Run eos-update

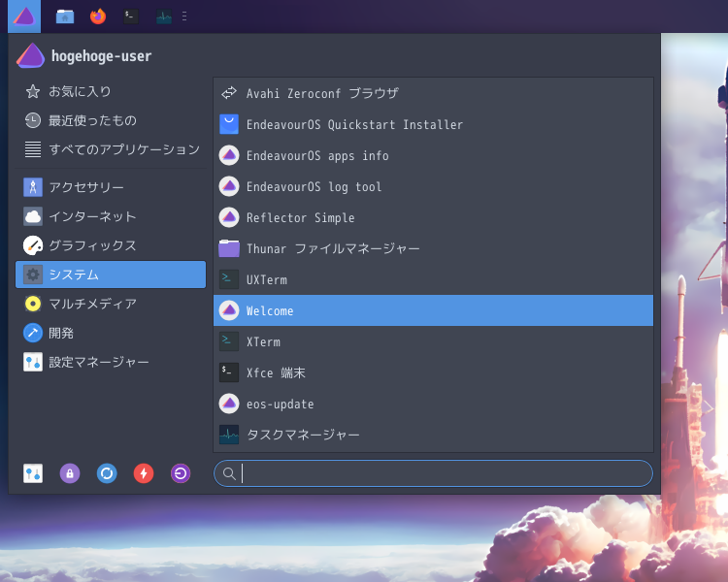[433, 404]
